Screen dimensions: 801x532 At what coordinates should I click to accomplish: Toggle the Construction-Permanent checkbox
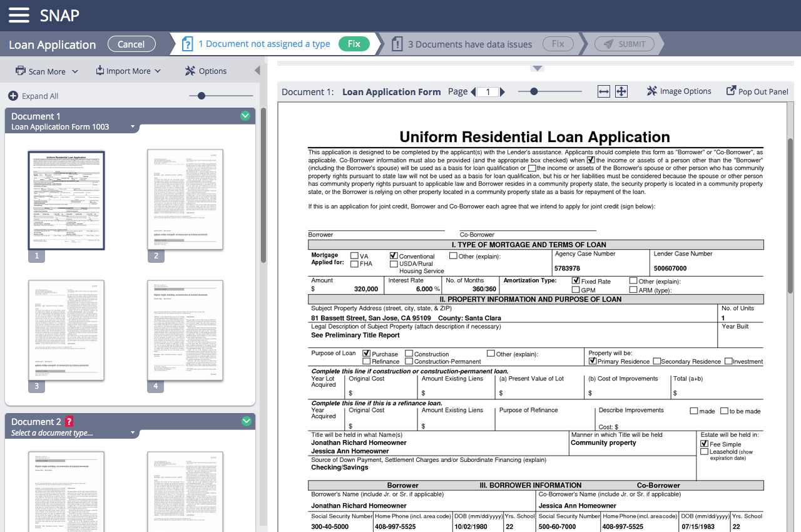[409, 361]
